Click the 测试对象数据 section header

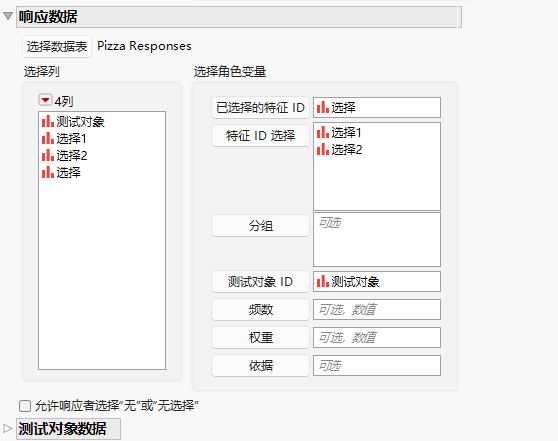(68, 429)
